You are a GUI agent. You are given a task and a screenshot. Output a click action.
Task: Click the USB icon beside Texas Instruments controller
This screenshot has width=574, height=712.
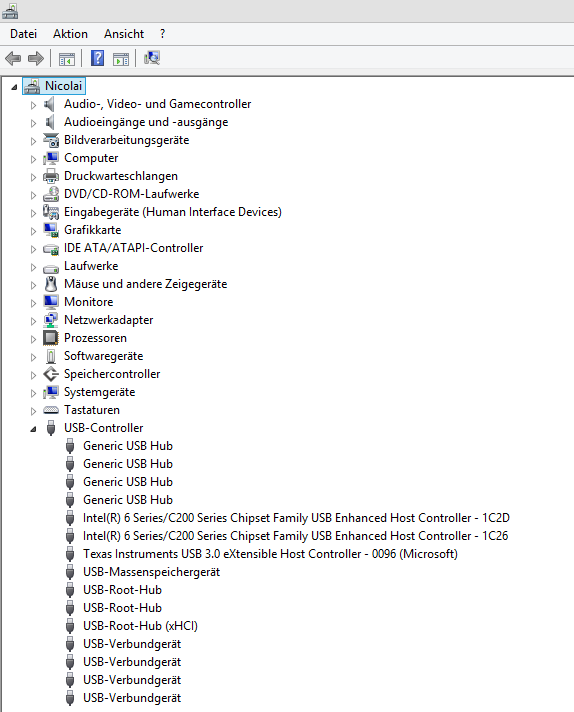pos(70,554)
